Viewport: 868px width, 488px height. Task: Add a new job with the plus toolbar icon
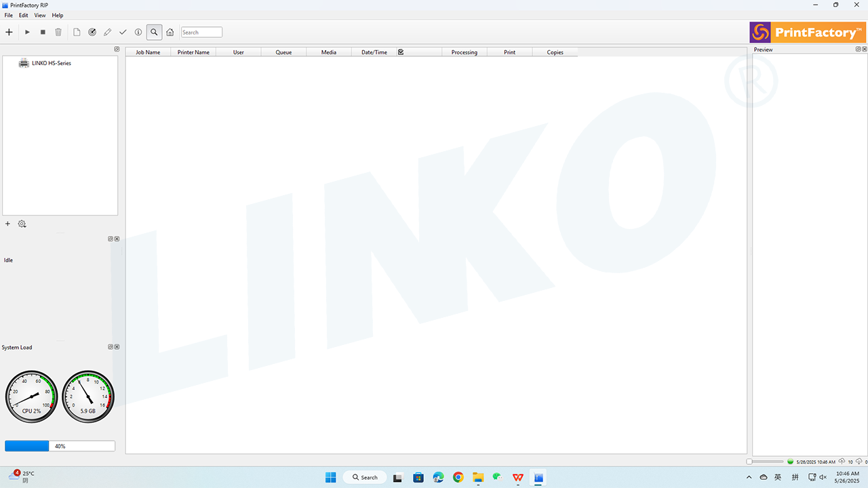click(x=9, y=32)
